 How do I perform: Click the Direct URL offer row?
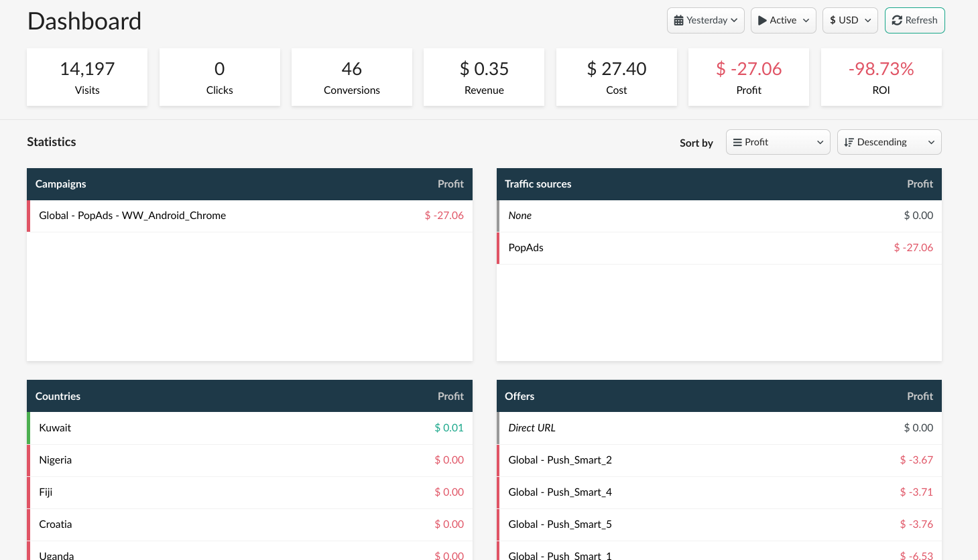coord(532,428)
